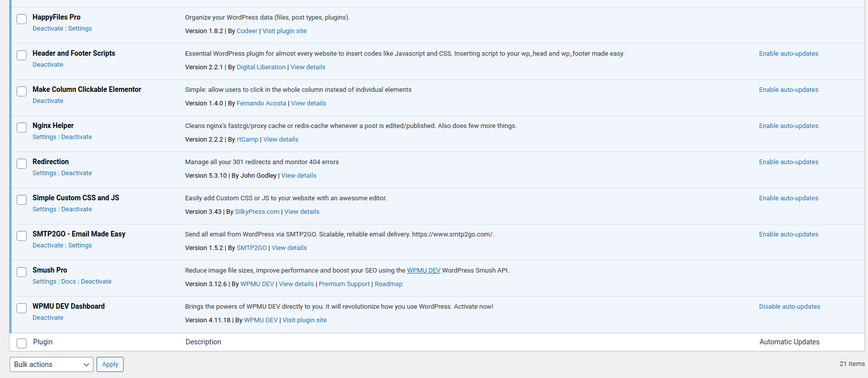
Task: Deactivate the Header and Footer Scripts plugin
Action: pos(48,65)
